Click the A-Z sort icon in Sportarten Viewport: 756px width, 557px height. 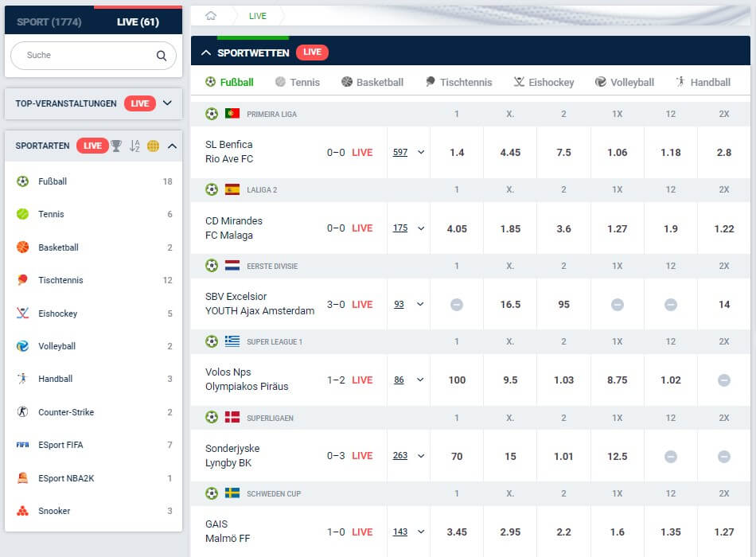134,146
